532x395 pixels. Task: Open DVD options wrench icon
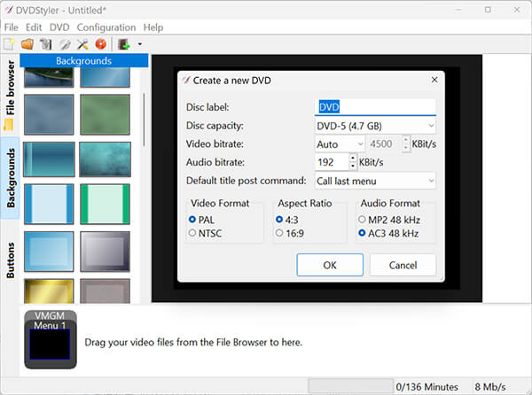65,44
